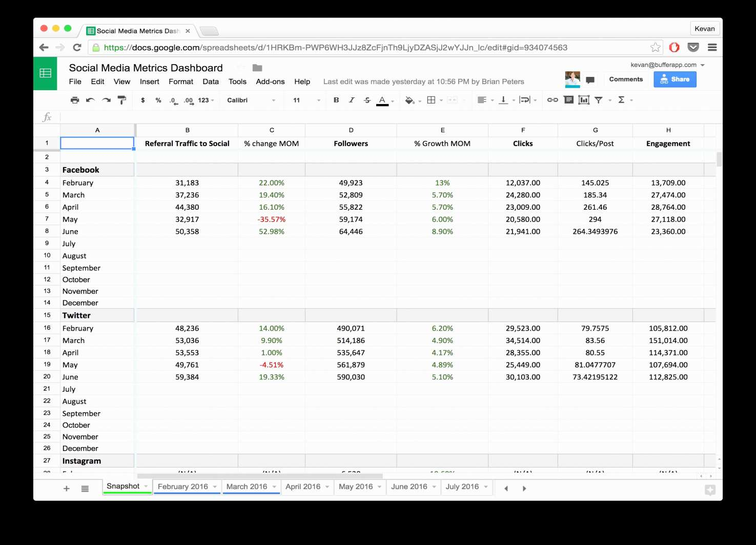756x545 pixels.
Task: Toggle italic formatting
Action: 352,100
